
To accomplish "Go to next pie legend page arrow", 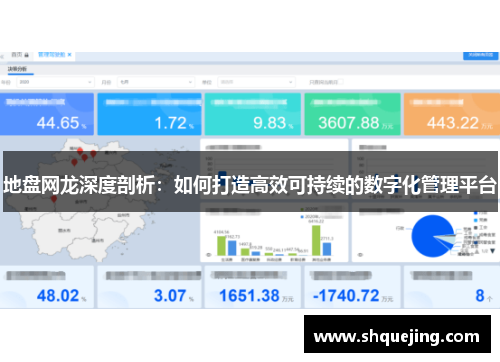I will (492, 251).
